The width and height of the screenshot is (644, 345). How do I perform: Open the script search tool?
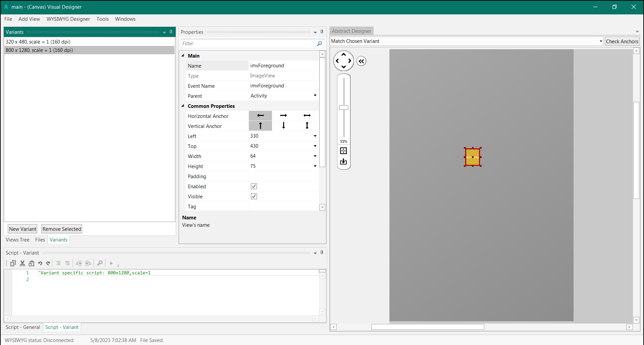click(x=100, y=263)
